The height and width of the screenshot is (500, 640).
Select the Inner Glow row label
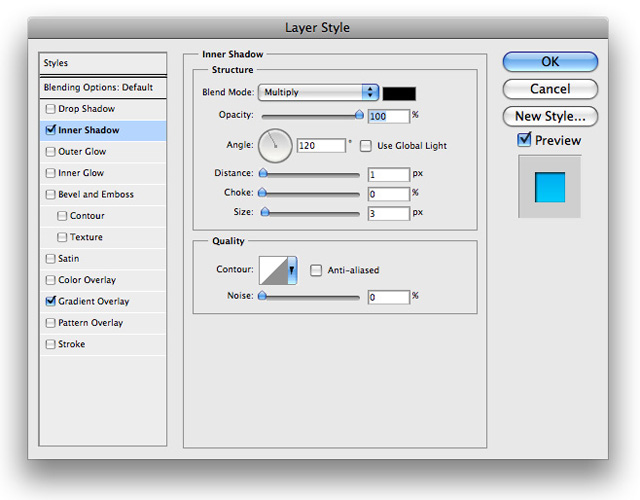click(x=81, y=173)
